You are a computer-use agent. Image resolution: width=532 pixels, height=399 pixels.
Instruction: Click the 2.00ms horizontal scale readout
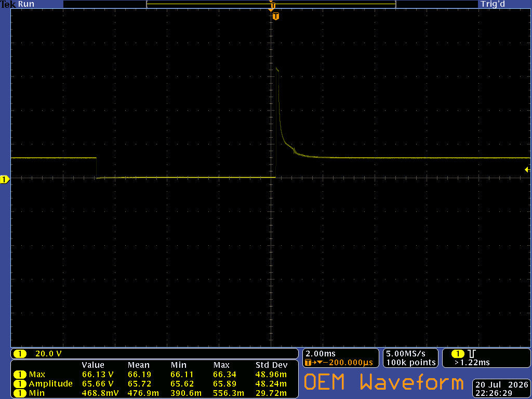coord(321,354)
